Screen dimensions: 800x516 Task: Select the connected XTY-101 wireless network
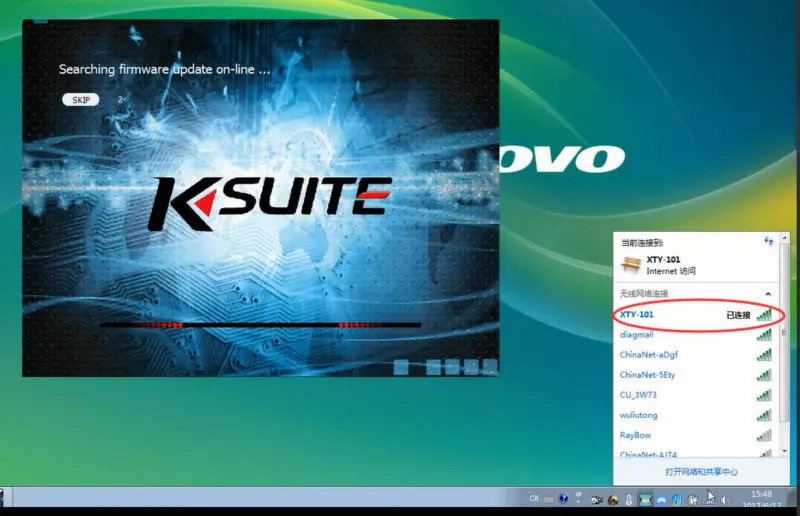[696, 315]
